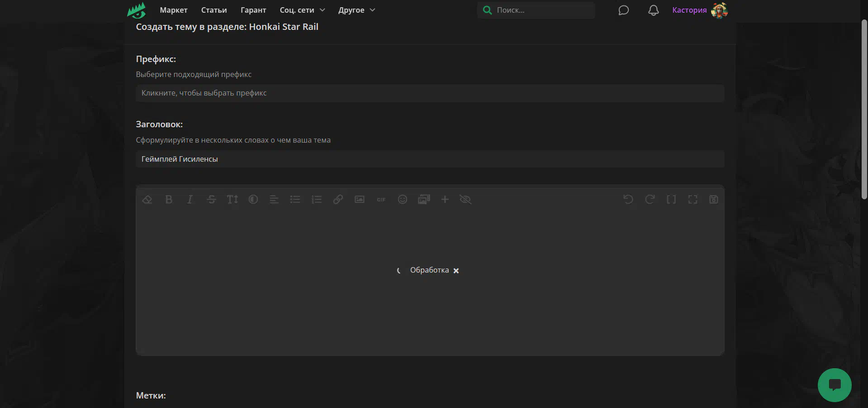Screen dimensions: 868x408
Task: Insert a GIF in the editor
Action: pyautogui.click(x=381, y=199)
